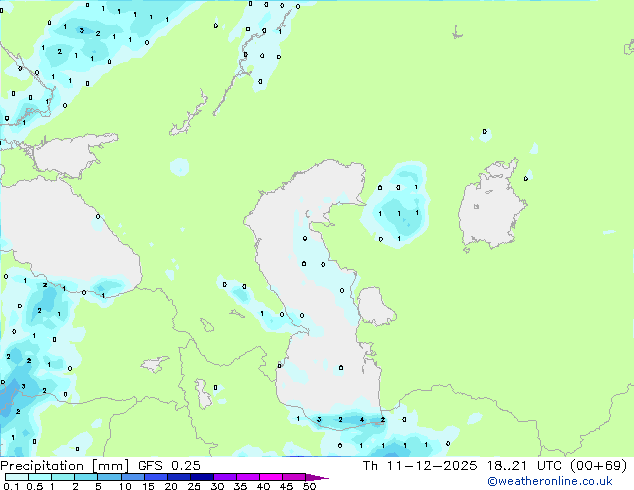Select the 'Precipitation [mm]' title text
This screenshot has height=490, width=634.
point(65,466)
